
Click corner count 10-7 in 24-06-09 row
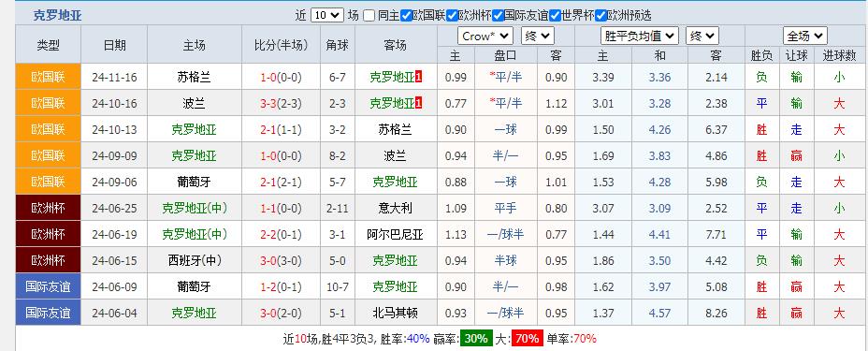click(338, 286)
